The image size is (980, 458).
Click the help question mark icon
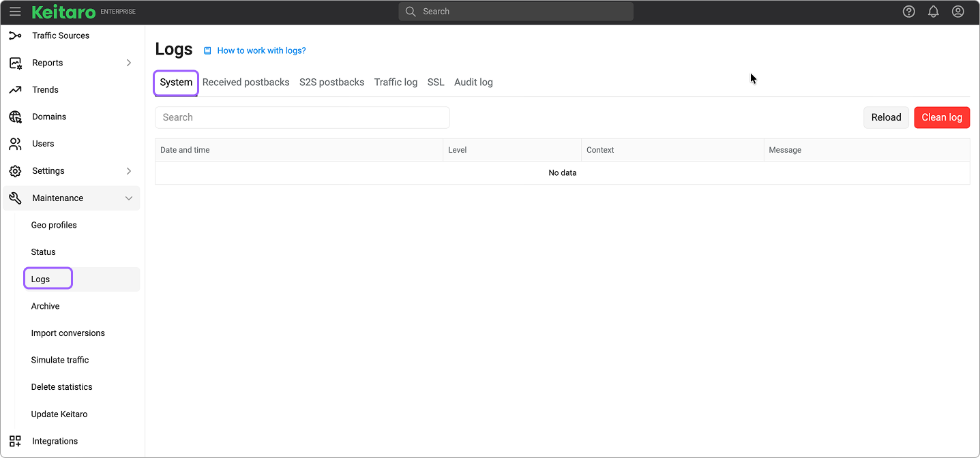908,12
